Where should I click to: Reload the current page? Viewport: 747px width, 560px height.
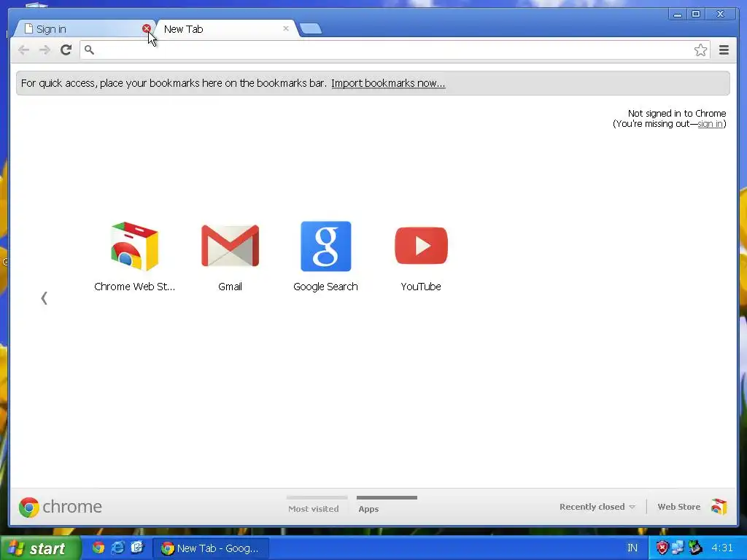tap(66, 50)
